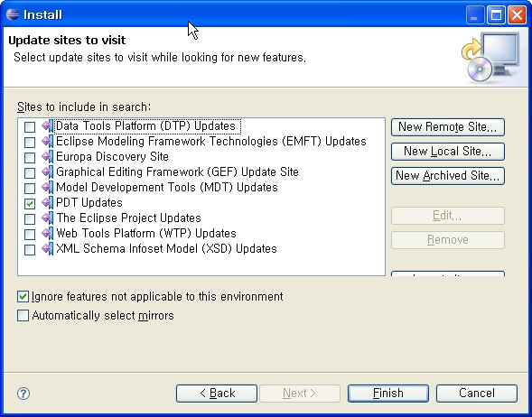Image resolution: width=532 pixels, height=417 pixels.
Task: Tick XML Schema Infoset Model checkbox
Action: click(x=30, y=250)
